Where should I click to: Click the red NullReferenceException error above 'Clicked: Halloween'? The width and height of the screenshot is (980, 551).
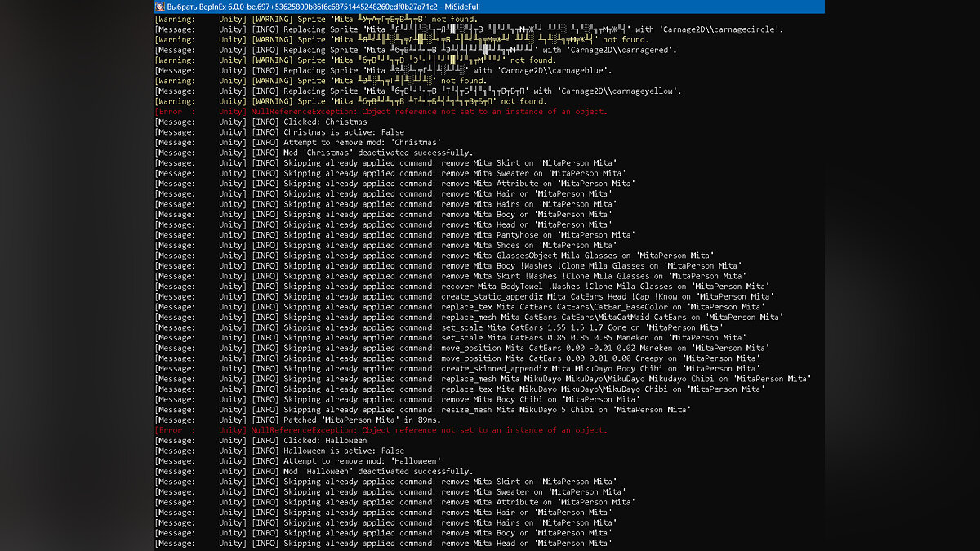coord(429,430)
